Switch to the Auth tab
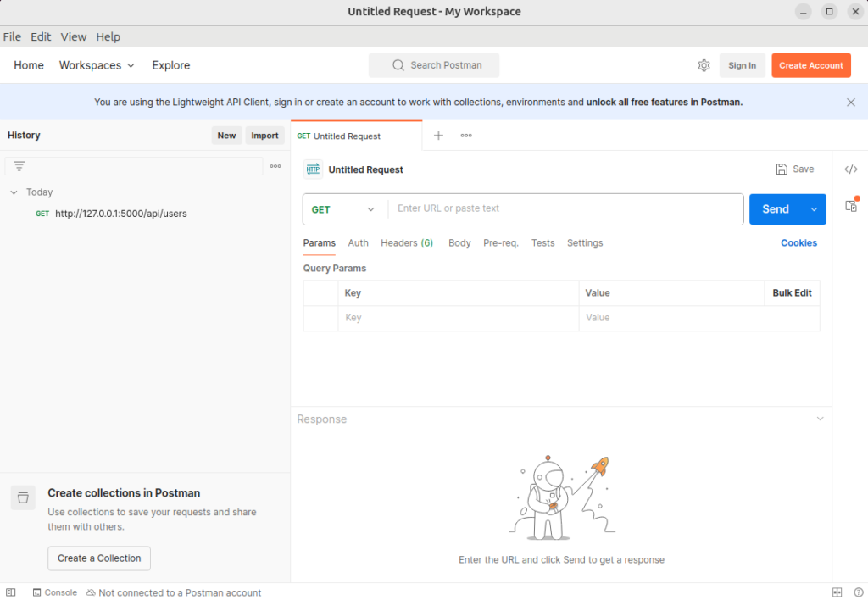This screenshot has width=868, height=600. click(x=359, y=243)
